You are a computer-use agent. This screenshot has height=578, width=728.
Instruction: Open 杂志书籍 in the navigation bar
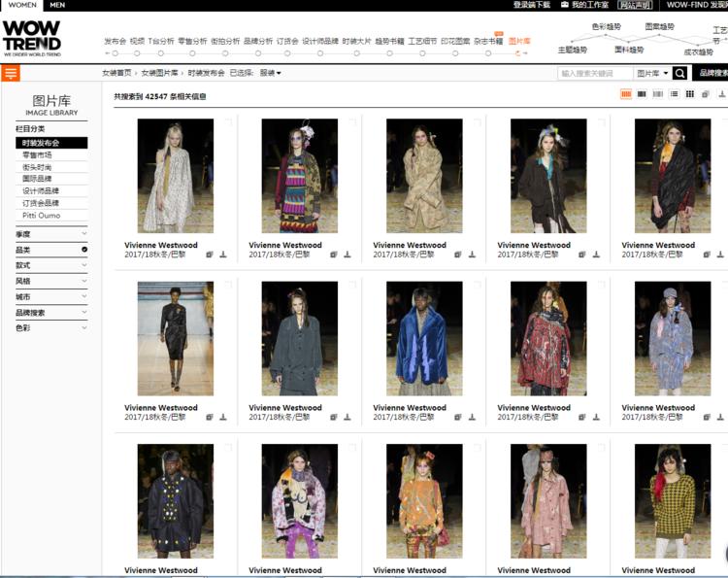[x=488, y=41]
